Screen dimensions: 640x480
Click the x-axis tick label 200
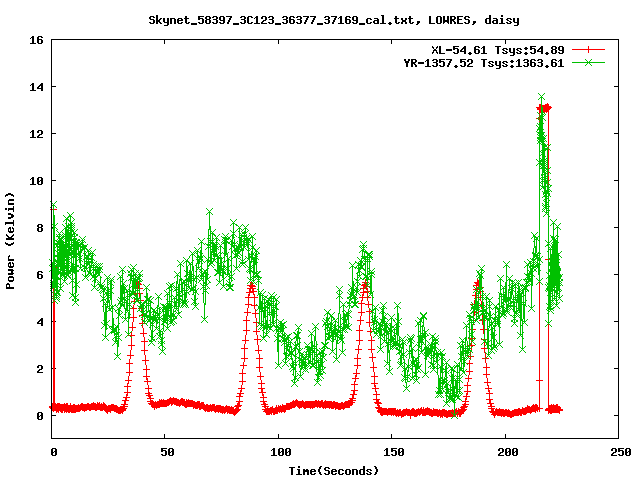coord(507,452)
